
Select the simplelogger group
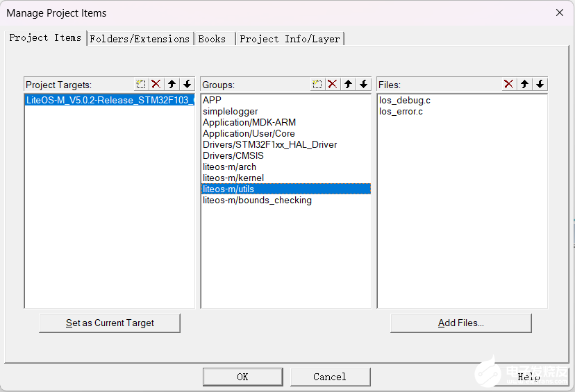click(x=286, y=112)
